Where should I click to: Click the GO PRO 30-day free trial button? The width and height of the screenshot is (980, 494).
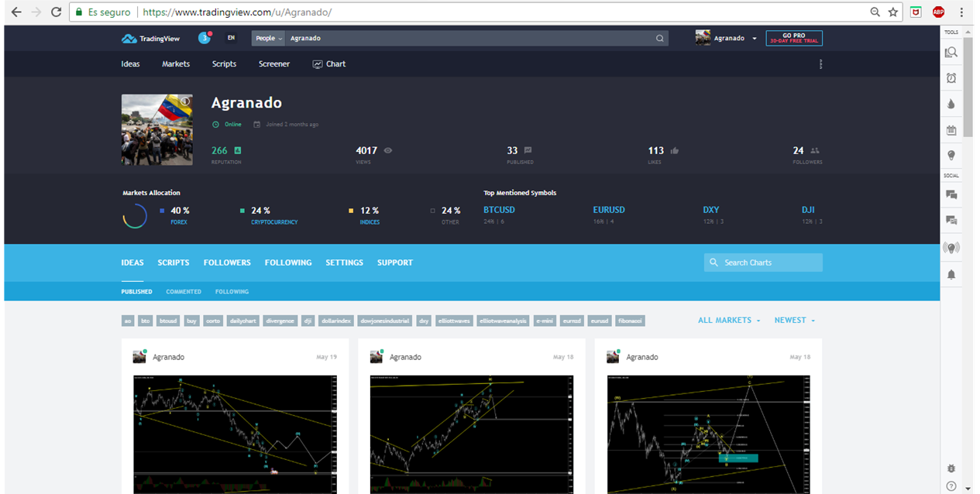pos(794,38)
